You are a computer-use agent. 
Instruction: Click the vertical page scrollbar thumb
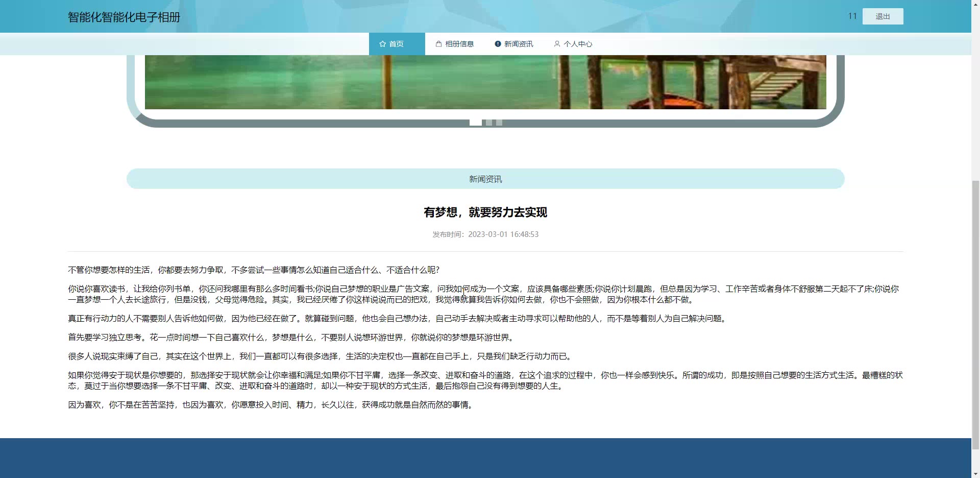point(975,314)
